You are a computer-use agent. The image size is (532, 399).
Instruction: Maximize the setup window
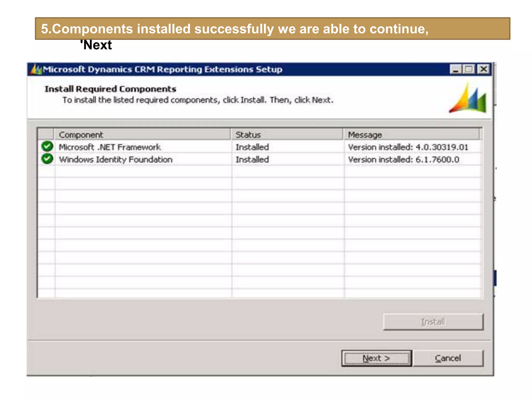pyautogui.click(x=469, y=69)
